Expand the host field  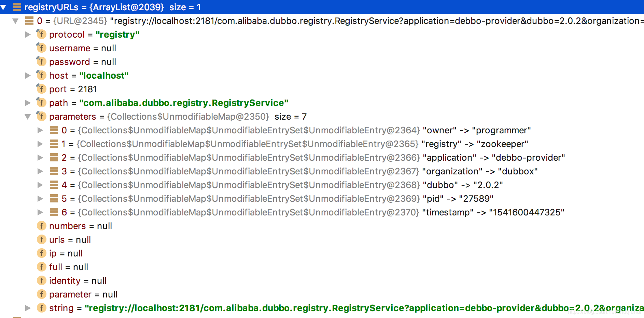click(x=28, y=76)
